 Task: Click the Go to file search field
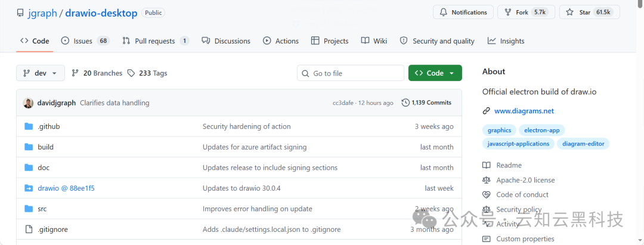coord(351,73)
